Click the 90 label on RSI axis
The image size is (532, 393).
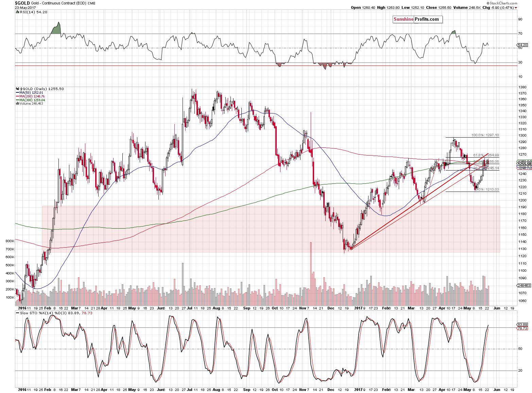[x=520, y=19]
